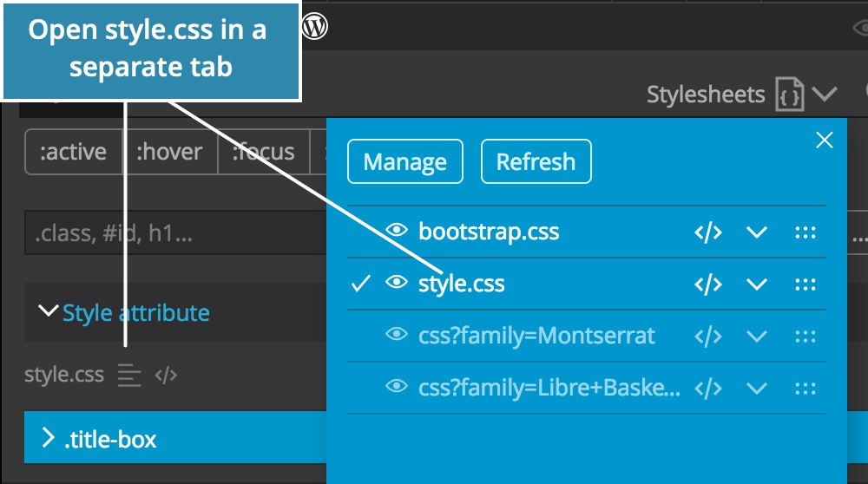Select css?family=Libre+Baske stylesheet name
The image size is (868, 484).
pos(549,388)
